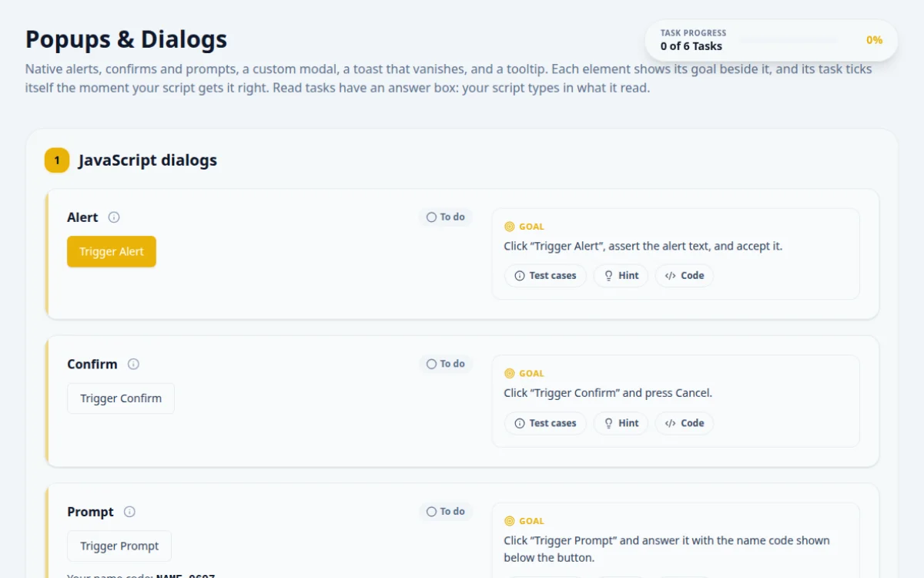This screenshot has height=578, width=924.
Task: Click the section number 1 badge
Action: (x=57, y=160)
